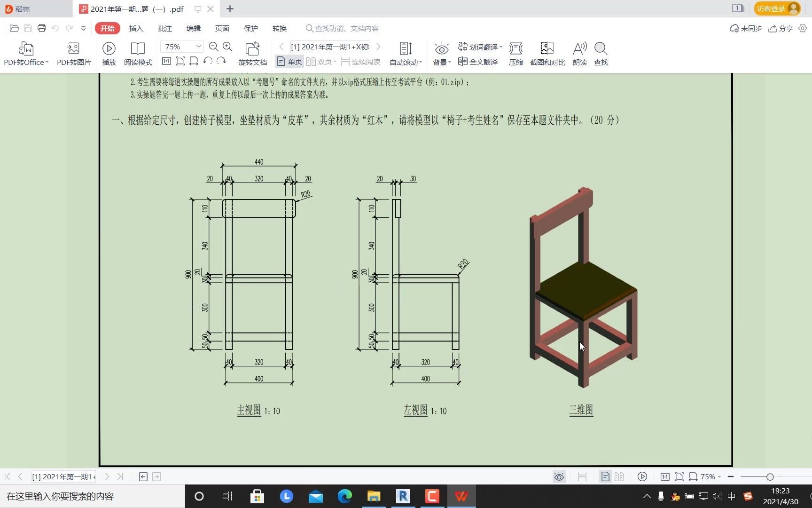Click the 未同步 sync status button

click(745, 28)
